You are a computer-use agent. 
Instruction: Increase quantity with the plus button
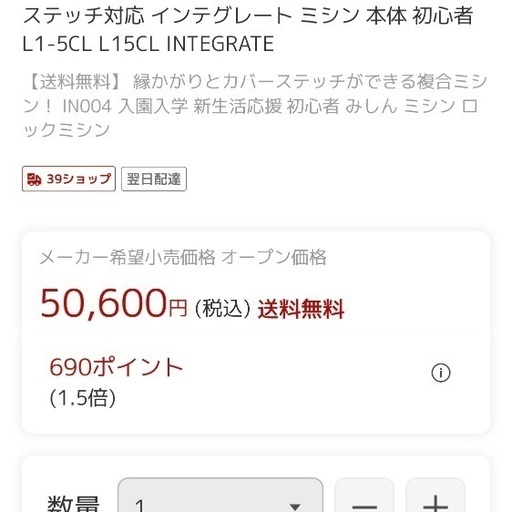(435, 495)
